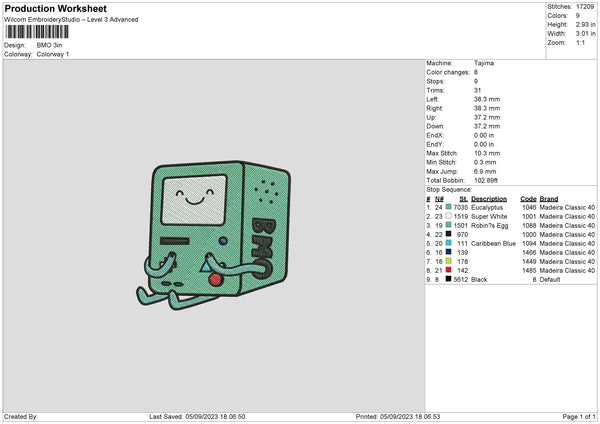Screen dimensions: 600x424
Task: Click the 'Stop Sequence:' heading
Action: click(x=449, y=190)
